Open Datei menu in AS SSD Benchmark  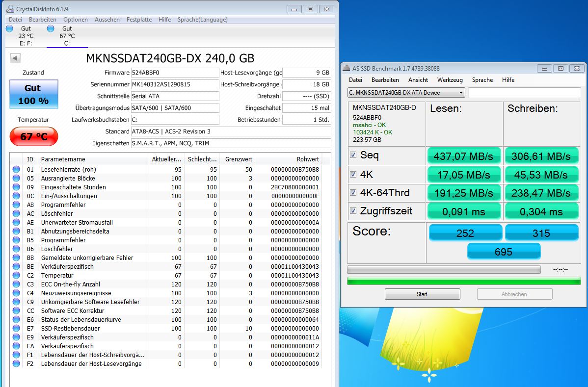355,80
